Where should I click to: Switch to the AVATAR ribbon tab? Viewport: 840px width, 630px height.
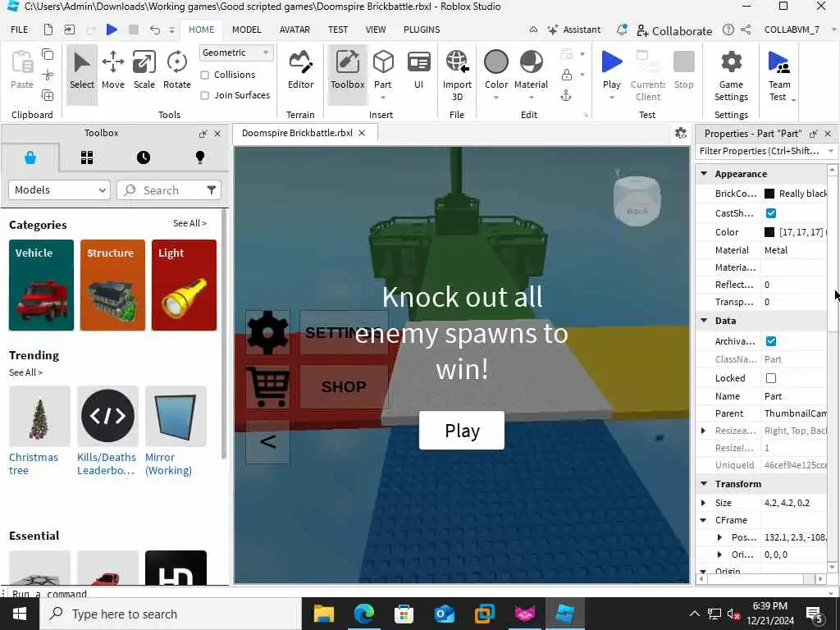pos(294,30)
